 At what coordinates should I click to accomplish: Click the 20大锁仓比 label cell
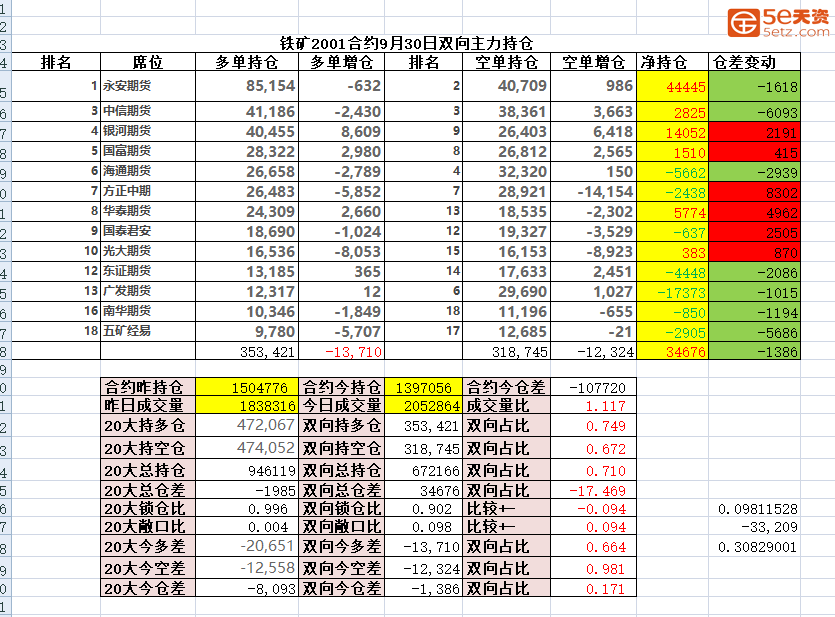click(x=149, y=509)
